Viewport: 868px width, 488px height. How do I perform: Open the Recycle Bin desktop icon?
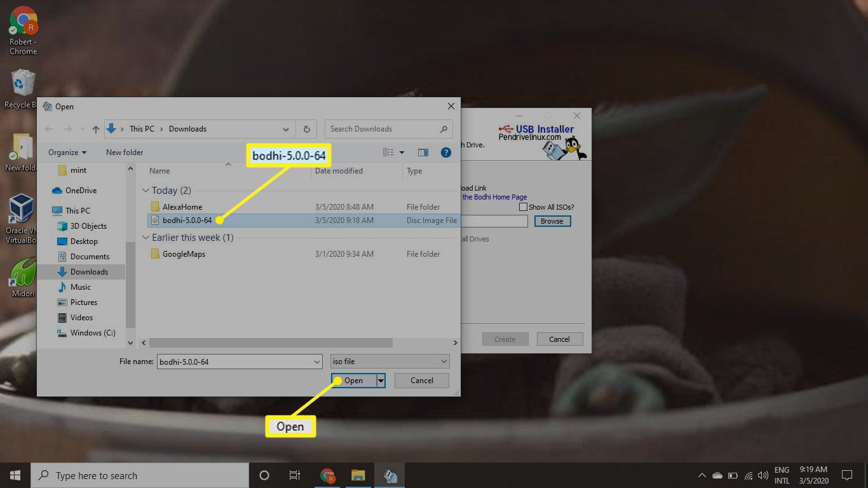pos(22,90)
